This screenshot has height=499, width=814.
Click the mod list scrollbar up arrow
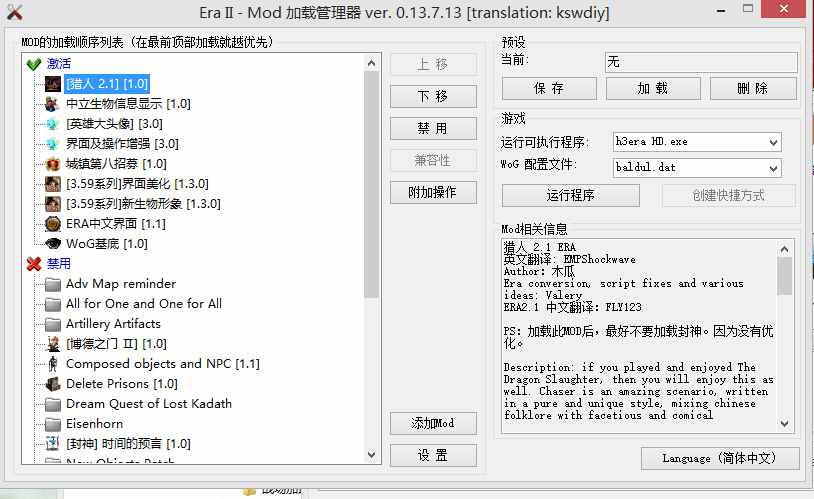tap(371, 63)
